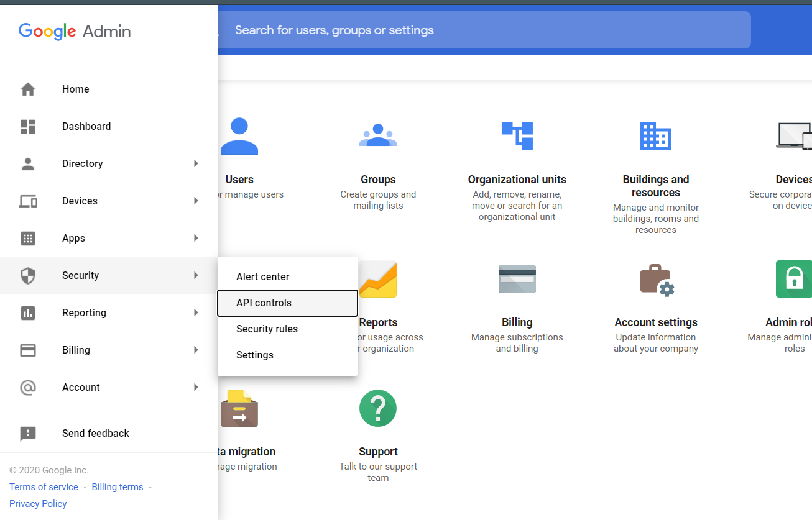Click the Terms of service link
This screenshot has height=520, width=812.
coord(44,486)
